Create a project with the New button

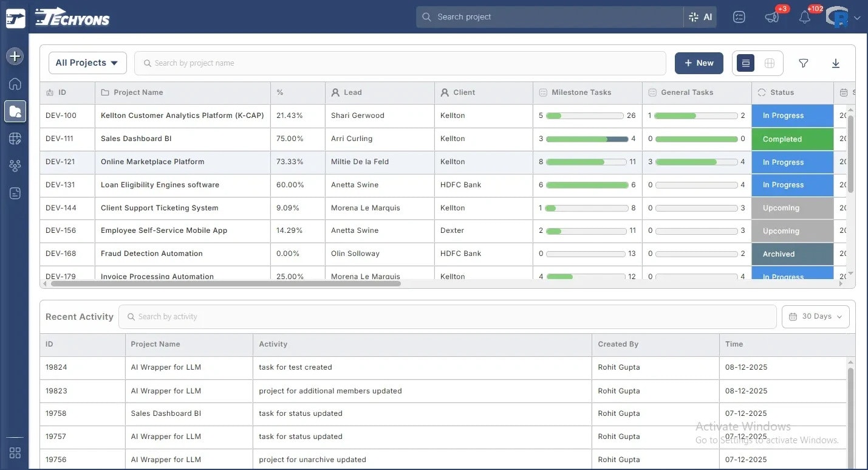(699, 63)
